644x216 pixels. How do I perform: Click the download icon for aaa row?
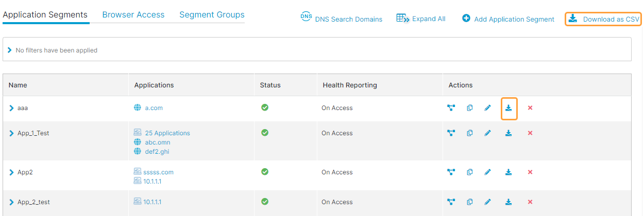click(x=509, y=108)
